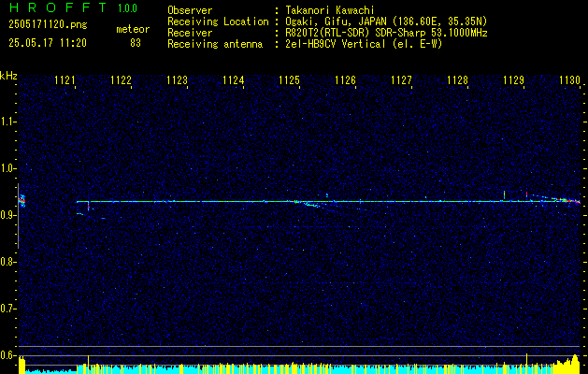Click frequency label 0.9
The height and width of the screenshot is (374, 588).
click(7, 215)
